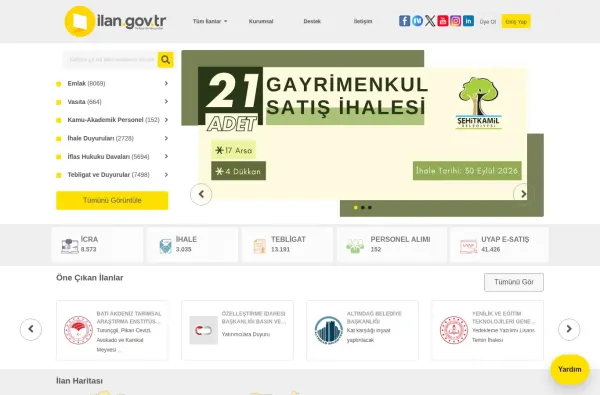Open the Turunçgil, Pikan Cevizi listing text

click(124, 340)
